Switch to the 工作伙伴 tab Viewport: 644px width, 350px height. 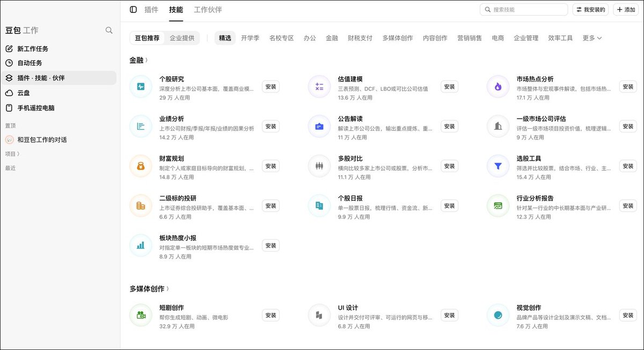click(x=208, y=10)
